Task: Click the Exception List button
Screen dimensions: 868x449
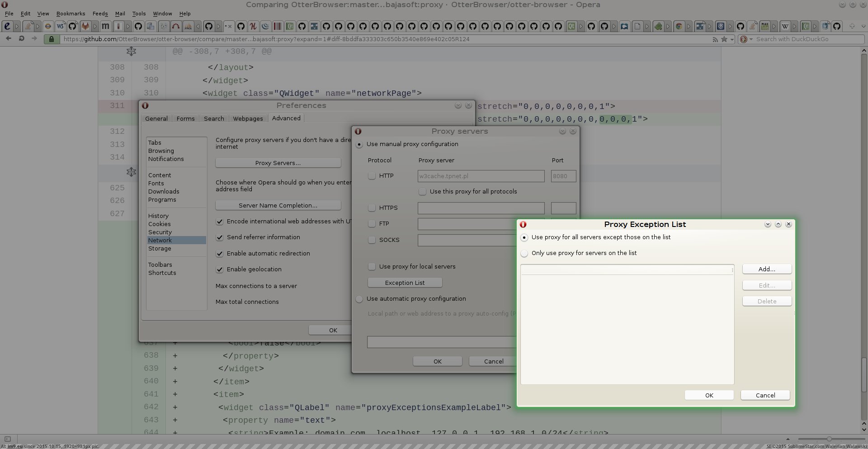Action: [x=405, y=283]
